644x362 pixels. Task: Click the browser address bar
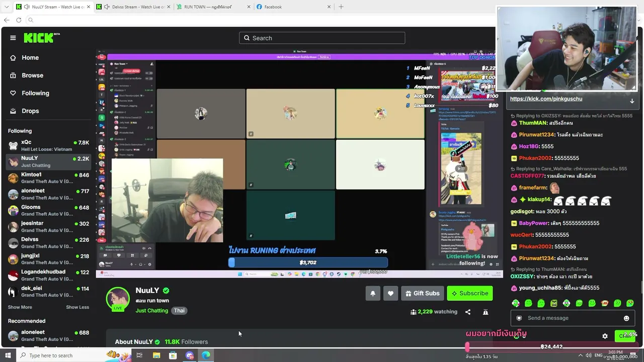click(x=262, y=20)
